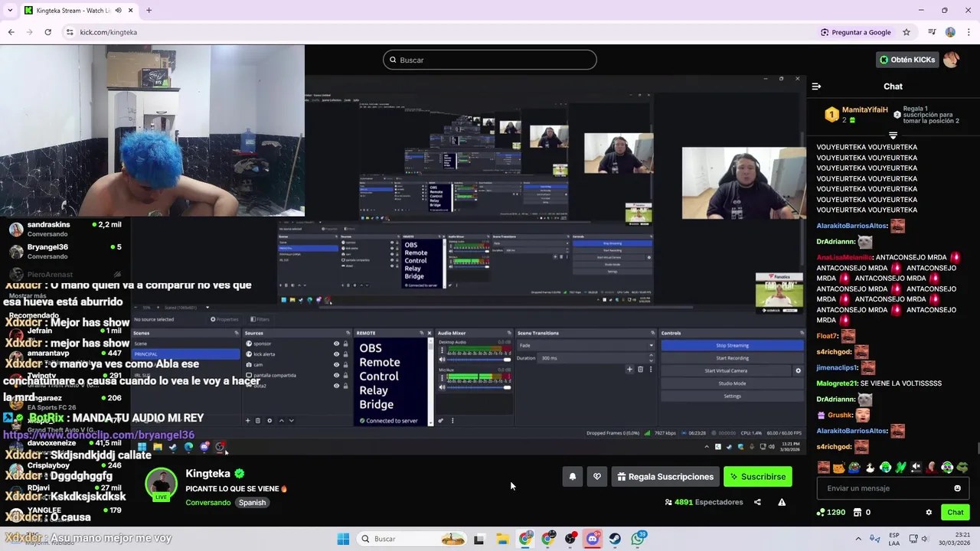Click Preguntar a Google button
This screenshot has height=551, width=980.
click(855, 32)
